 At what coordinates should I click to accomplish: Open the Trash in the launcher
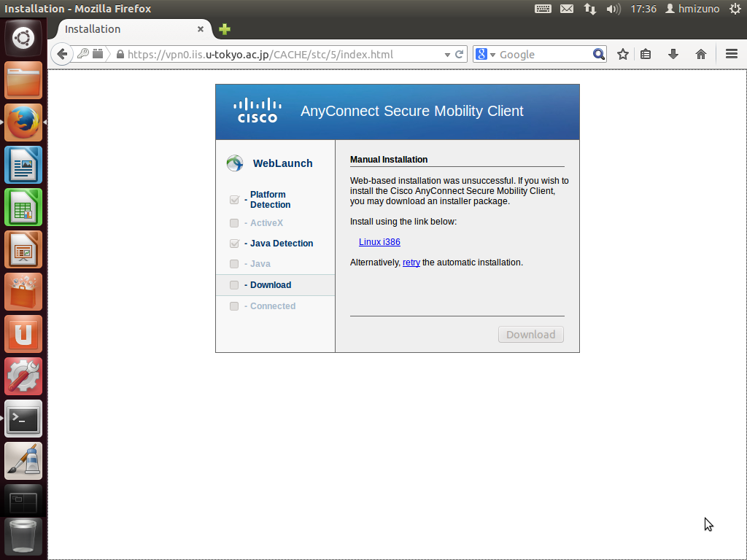[x=23, y=538]
